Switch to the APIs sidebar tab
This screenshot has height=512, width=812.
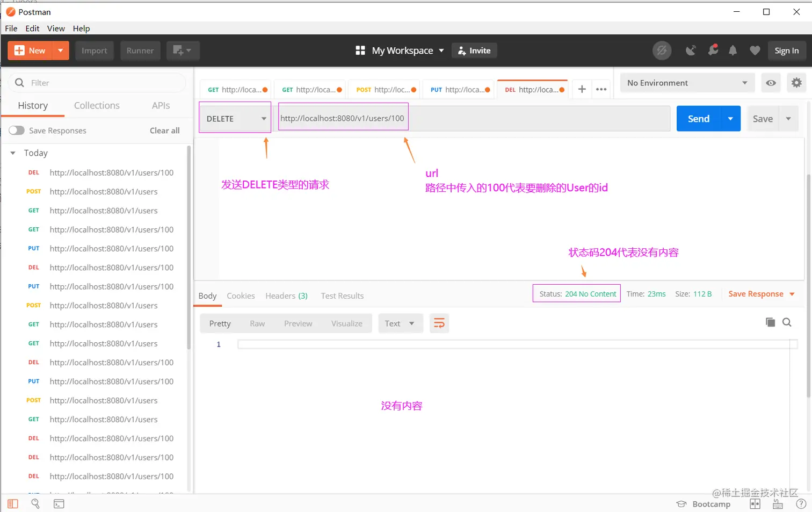click(161, 105)
